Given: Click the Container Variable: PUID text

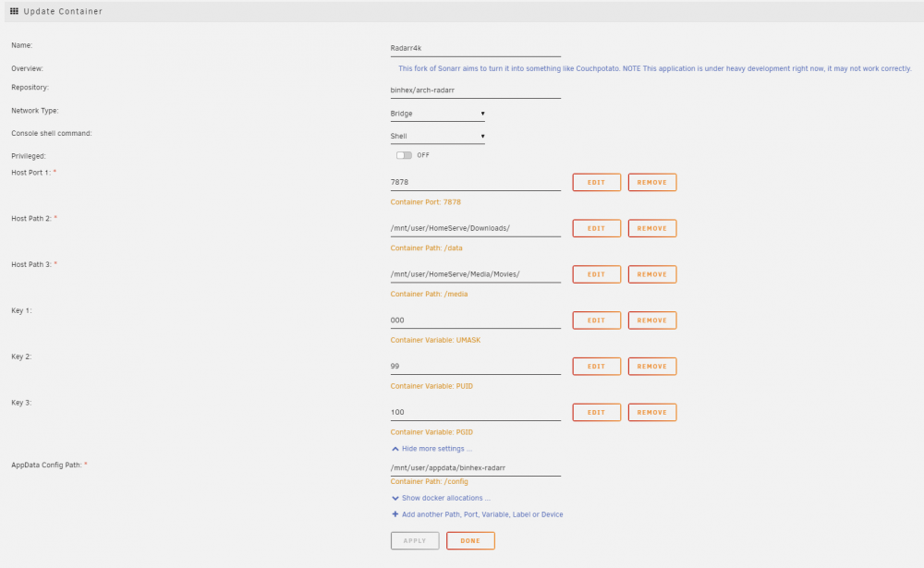Looking at the screenshot, I should 432,386.
